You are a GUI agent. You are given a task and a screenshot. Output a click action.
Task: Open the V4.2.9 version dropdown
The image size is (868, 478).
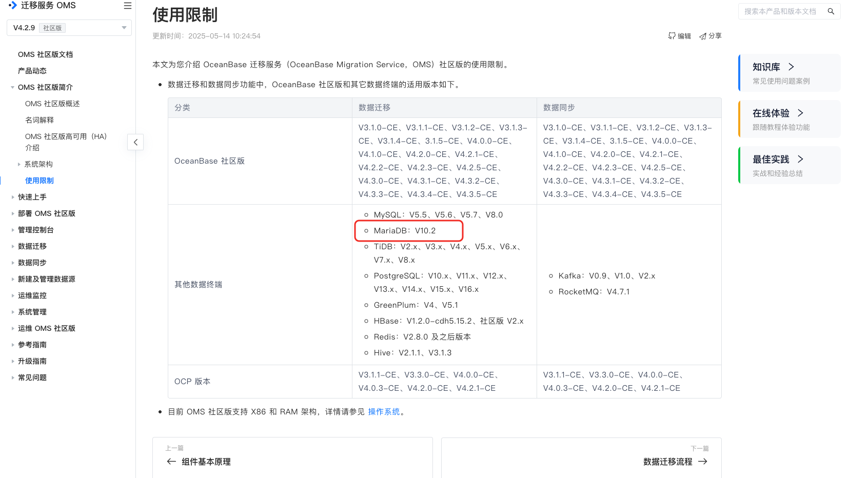tap(69, 28)
